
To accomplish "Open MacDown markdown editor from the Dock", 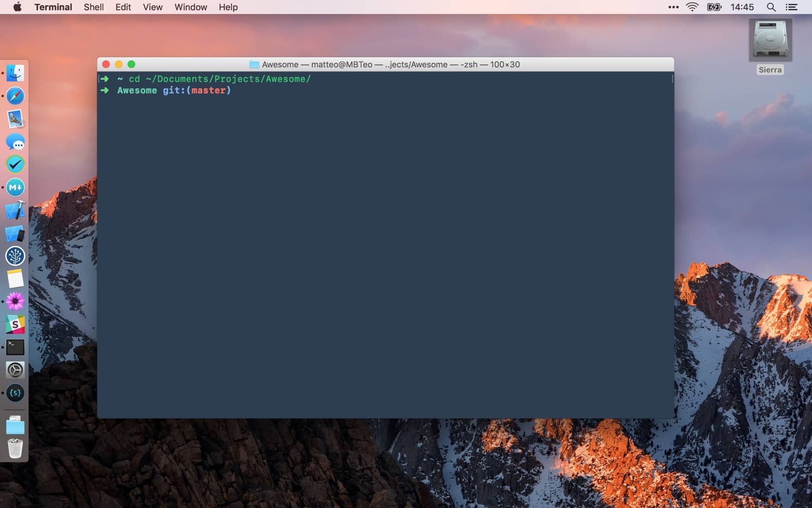I will 15,187.
